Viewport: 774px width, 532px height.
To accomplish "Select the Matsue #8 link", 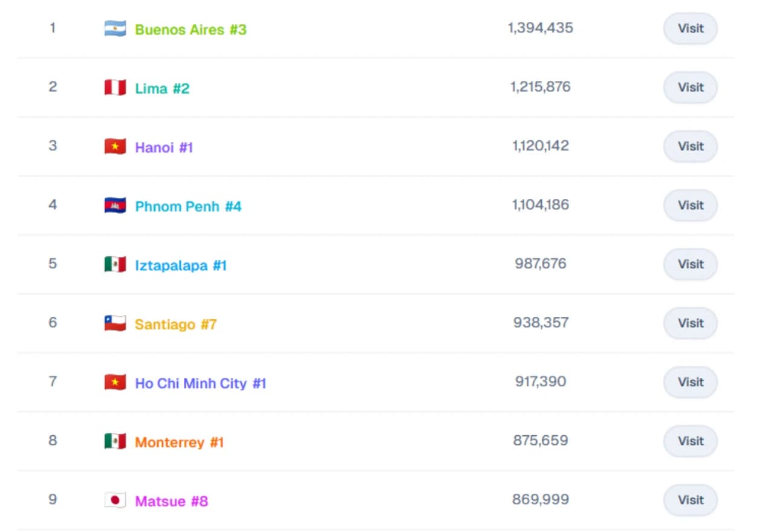I will click(x=171, y=501).
